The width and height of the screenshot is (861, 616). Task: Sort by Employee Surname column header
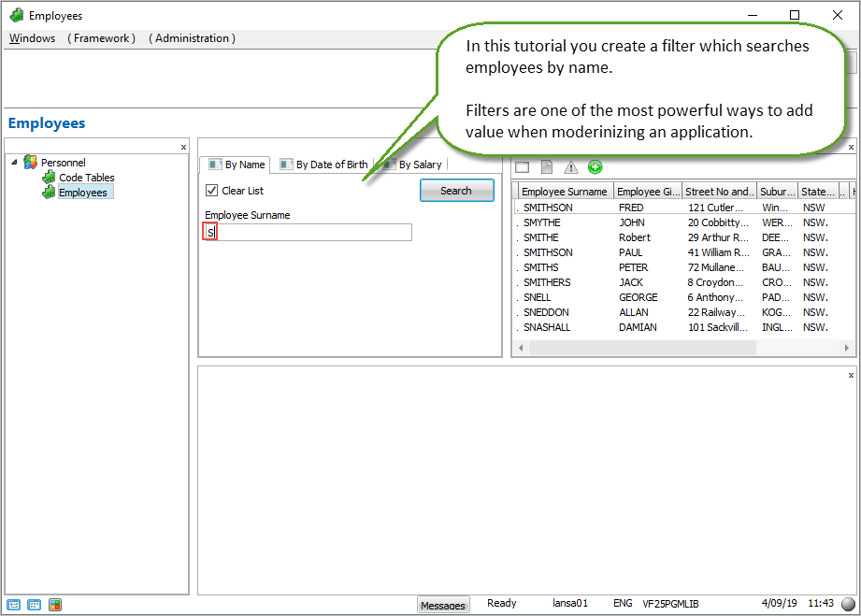565,191
